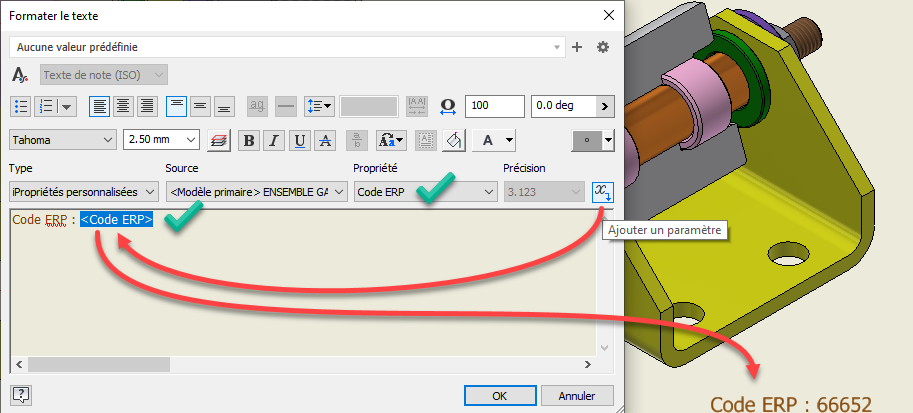Open the Tahoma font dropdown

pyautogui.click(x=64, y=140)
